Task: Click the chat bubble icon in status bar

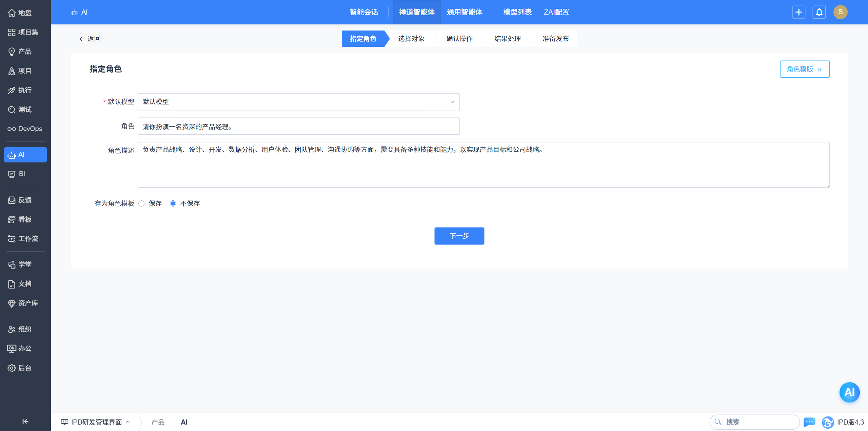Action: click(809, 422)
